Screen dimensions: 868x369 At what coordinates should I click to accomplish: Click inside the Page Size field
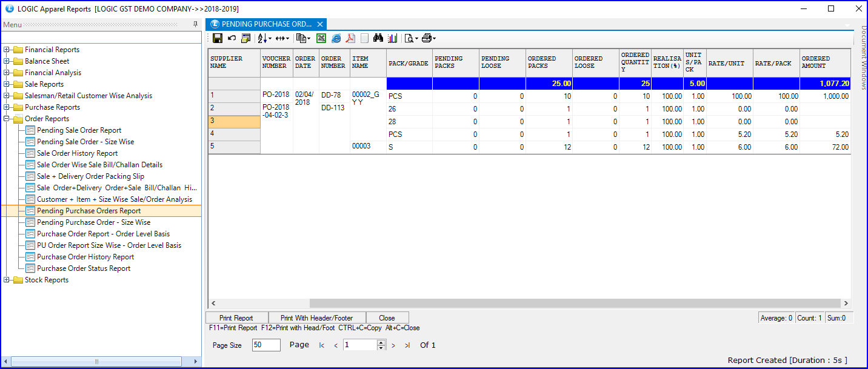click(x=265, y=344)
